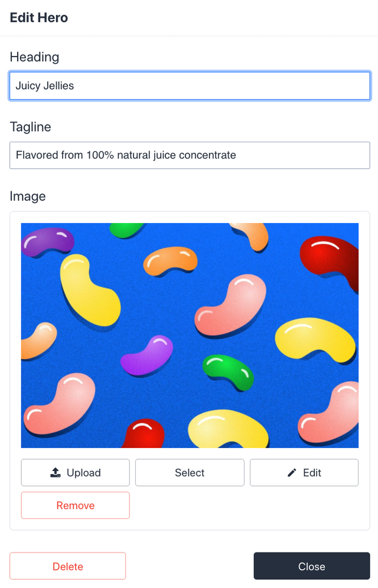
Task: Open the image editor with Edit
Action: (304, 472)
